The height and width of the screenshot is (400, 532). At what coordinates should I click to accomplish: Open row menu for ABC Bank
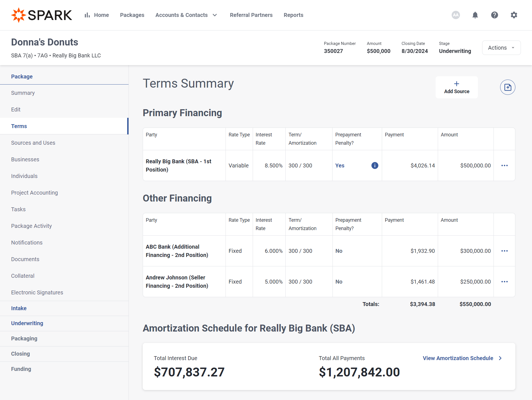[505, 251]
